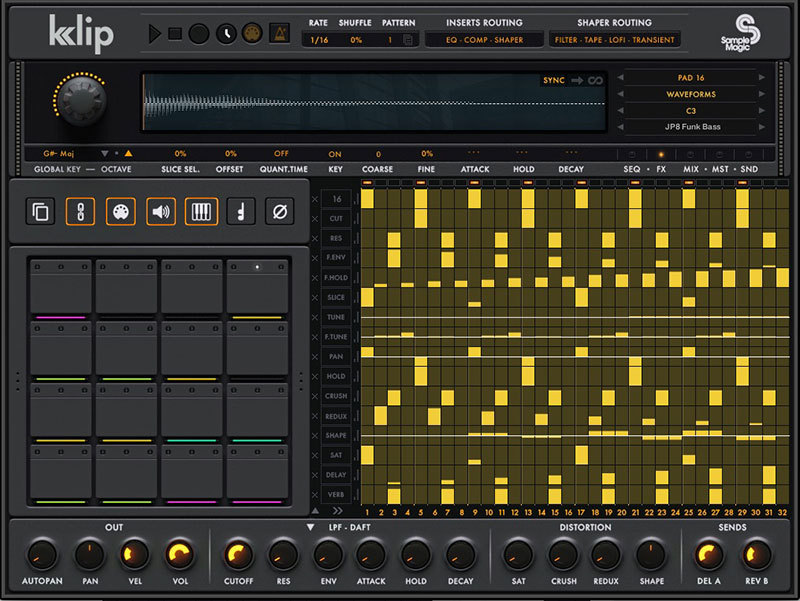
Task: Toggle the SYNC switch in waveform display
Action: [554, 80]
